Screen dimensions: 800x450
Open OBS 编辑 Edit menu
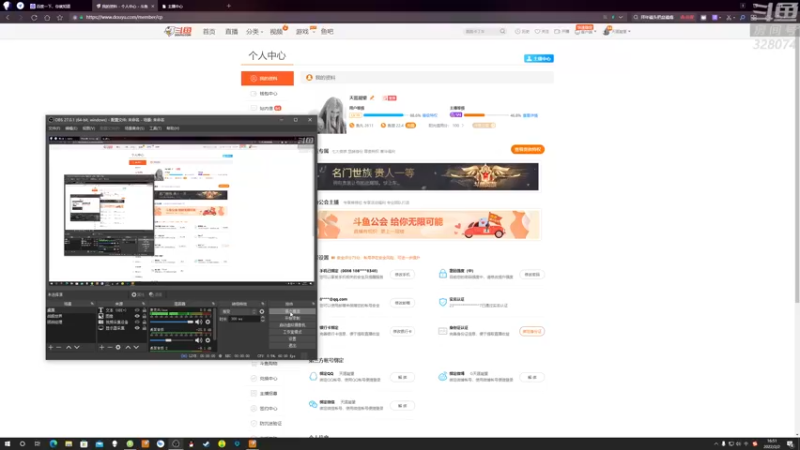[x=71, y=128]
